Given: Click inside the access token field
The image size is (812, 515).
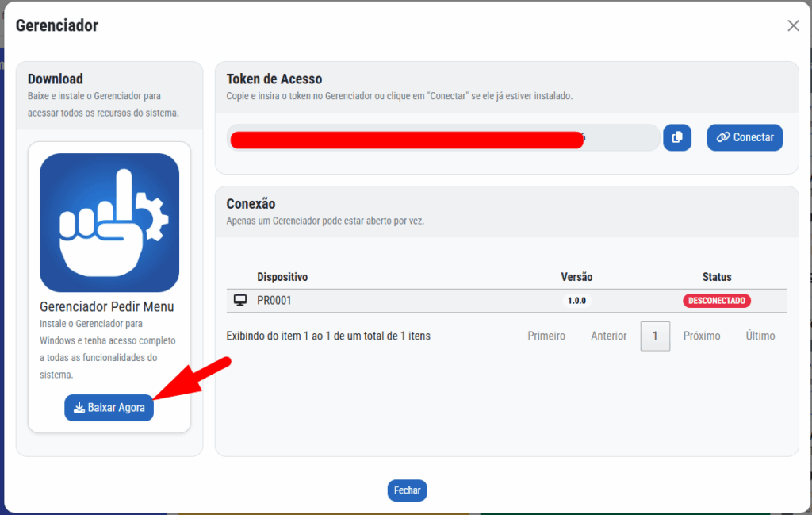Looking at the screenshot, I should (x=442, y=137).
